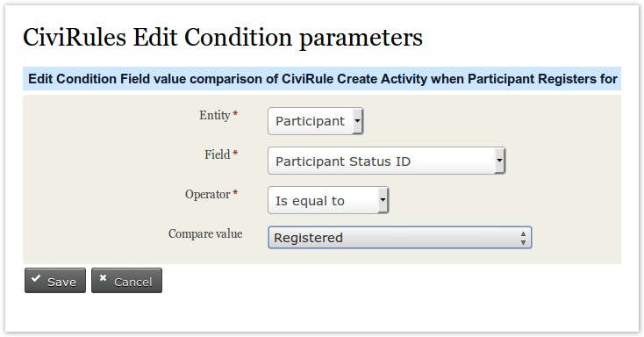Open the Entity dropdown showing Participant
Image resolution: width=644 pixels, height=337 pixels.
coord(316,121)
